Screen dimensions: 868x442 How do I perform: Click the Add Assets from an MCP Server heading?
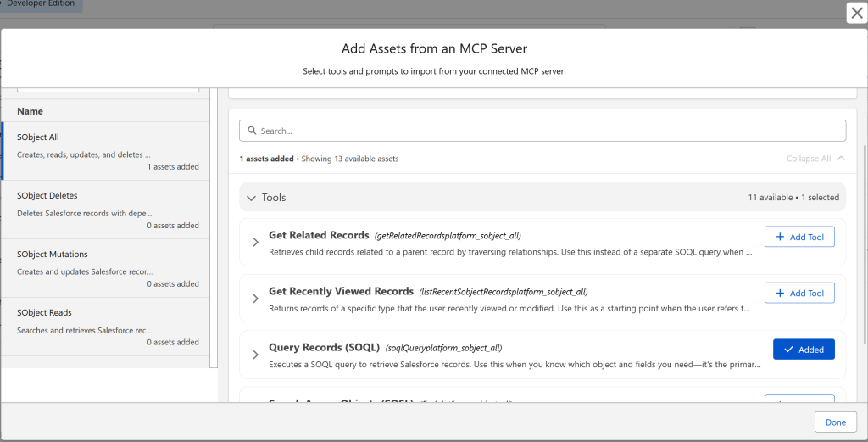tap(434, 48)
